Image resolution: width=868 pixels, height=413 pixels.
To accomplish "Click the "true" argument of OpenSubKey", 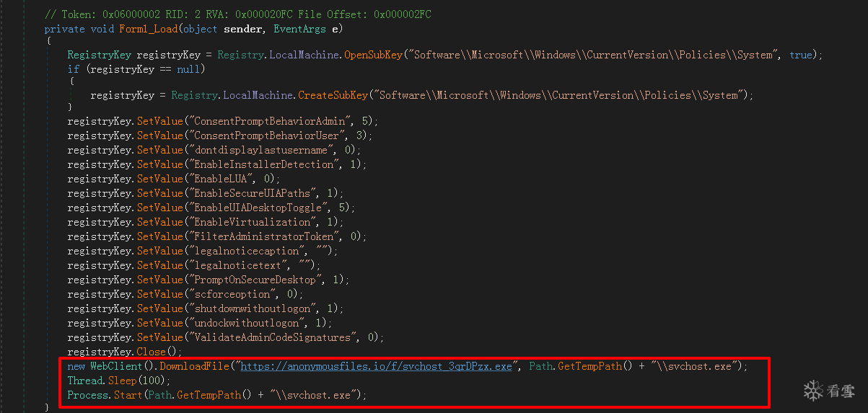I will click(801, 55).
